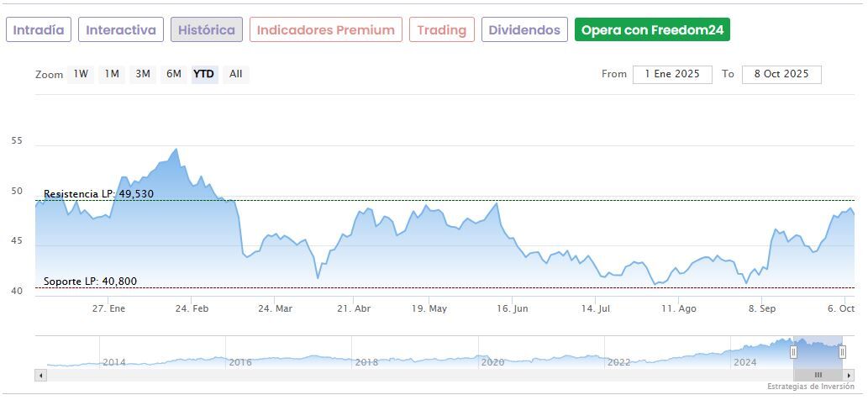Edit the From date field
This screenshot has width=868, height=400.
pos(672,74)
